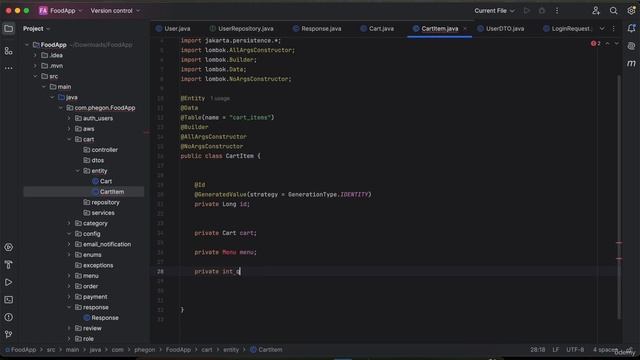Open the Version control dropdown
Viewport: 640px width, 360px height.
click(x=115, y=11)
